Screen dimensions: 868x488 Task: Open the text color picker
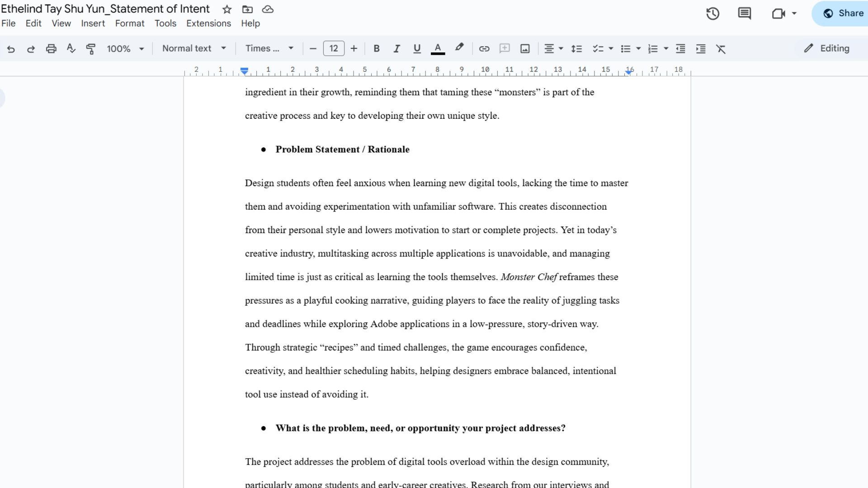point(438,49)
